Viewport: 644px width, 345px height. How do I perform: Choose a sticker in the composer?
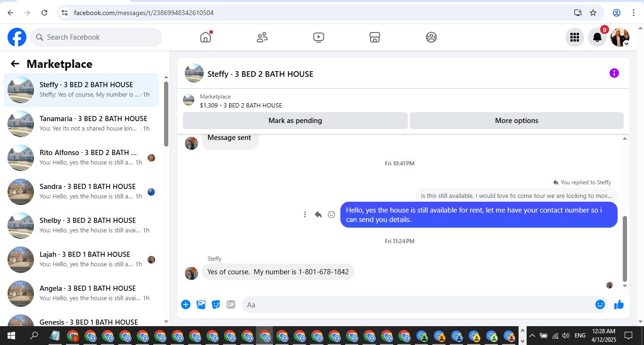[216, 304]
